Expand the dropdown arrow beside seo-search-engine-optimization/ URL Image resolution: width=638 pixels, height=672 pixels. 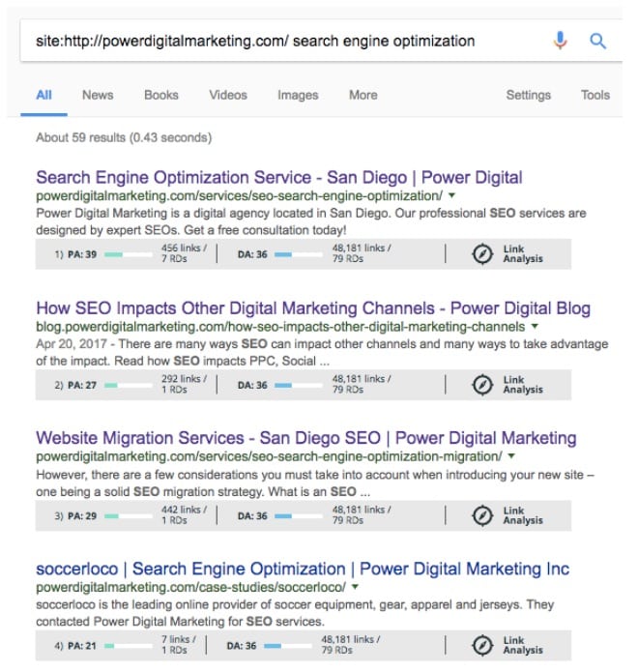451,196
